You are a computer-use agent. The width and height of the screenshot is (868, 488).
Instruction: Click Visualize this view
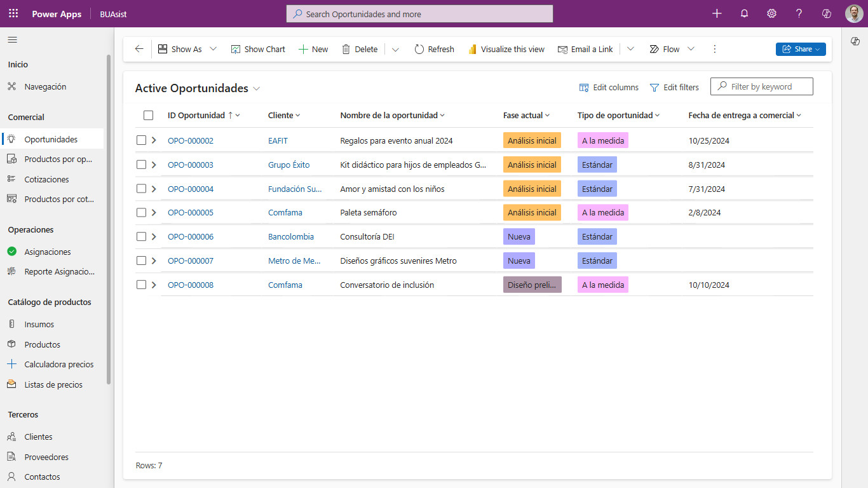click(506, 49)
